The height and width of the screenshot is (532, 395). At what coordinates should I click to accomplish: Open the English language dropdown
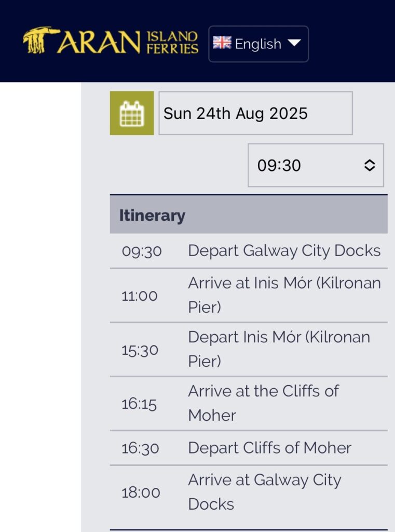click(258, 44)
